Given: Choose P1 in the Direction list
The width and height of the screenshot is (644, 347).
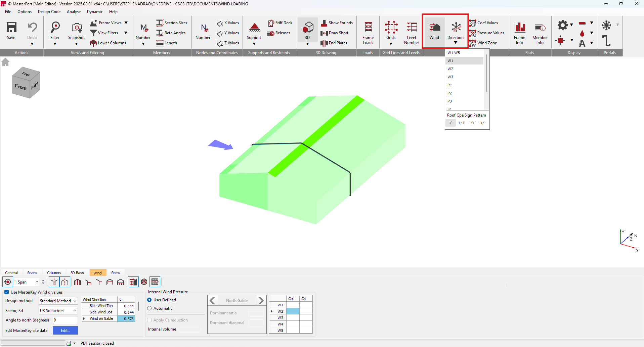Looking at the screenshot, I should pos(465,85).
